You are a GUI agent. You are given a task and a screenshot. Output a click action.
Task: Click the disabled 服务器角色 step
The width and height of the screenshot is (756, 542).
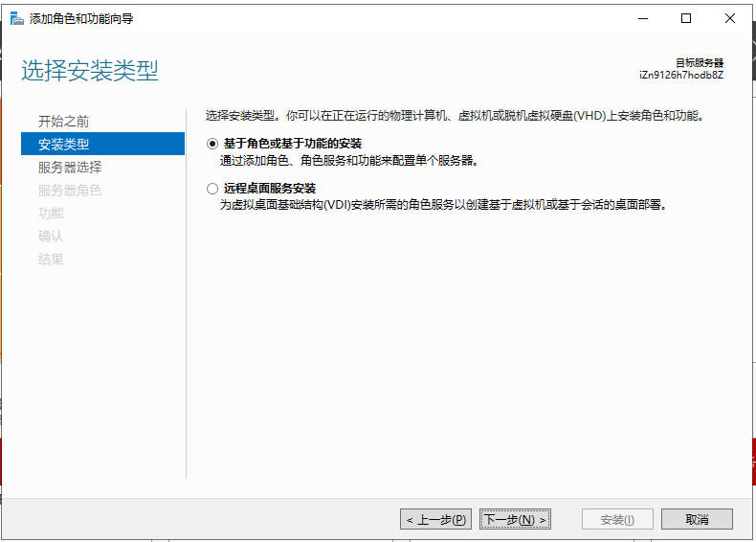[x=70, y=191]
